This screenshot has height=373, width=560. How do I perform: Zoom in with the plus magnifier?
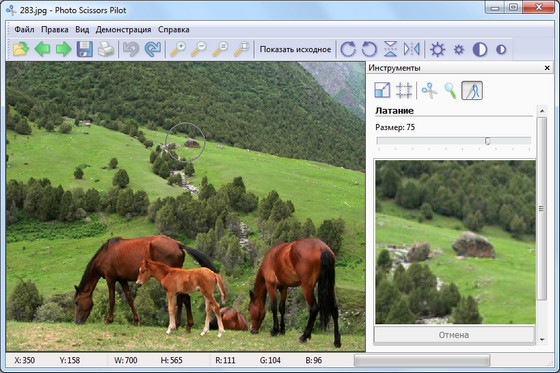coord(178,49)
